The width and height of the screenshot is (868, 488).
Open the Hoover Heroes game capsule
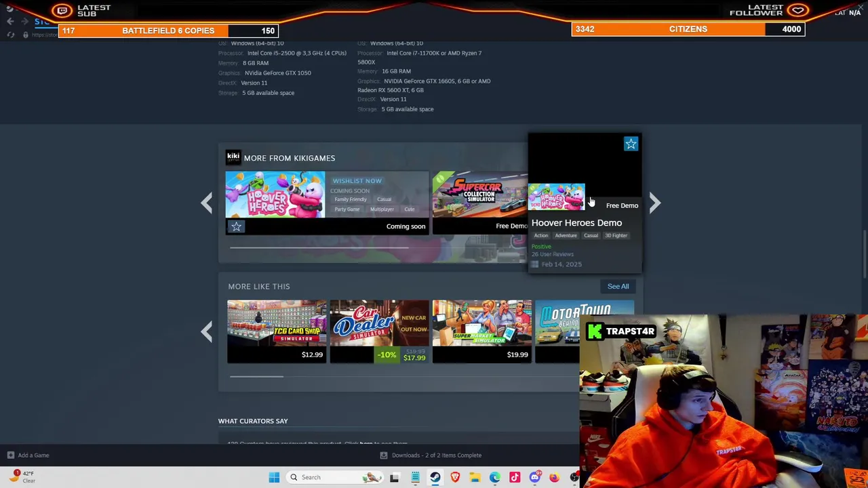(x=275, y=195)
